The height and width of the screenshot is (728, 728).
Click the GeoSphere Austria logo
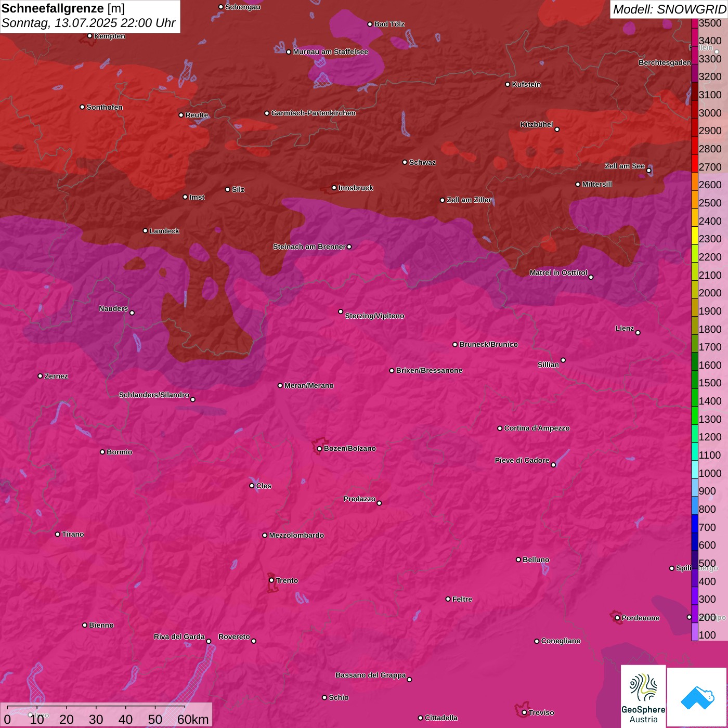point(643,697)
